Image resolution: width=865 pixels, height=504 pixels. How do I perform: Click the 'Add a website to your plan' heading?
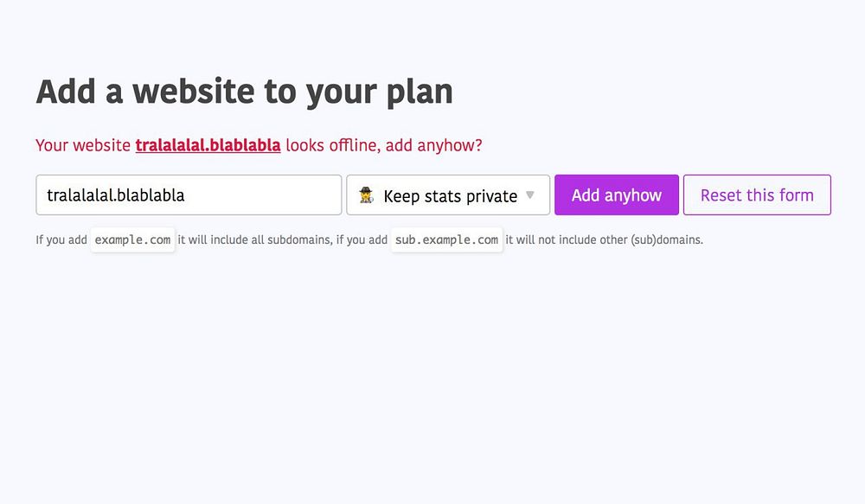tap(245, 92)
